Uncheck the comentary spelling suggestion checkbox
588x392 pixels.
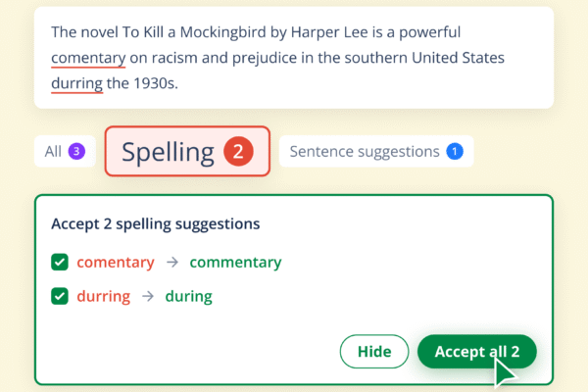click(60, 262)
